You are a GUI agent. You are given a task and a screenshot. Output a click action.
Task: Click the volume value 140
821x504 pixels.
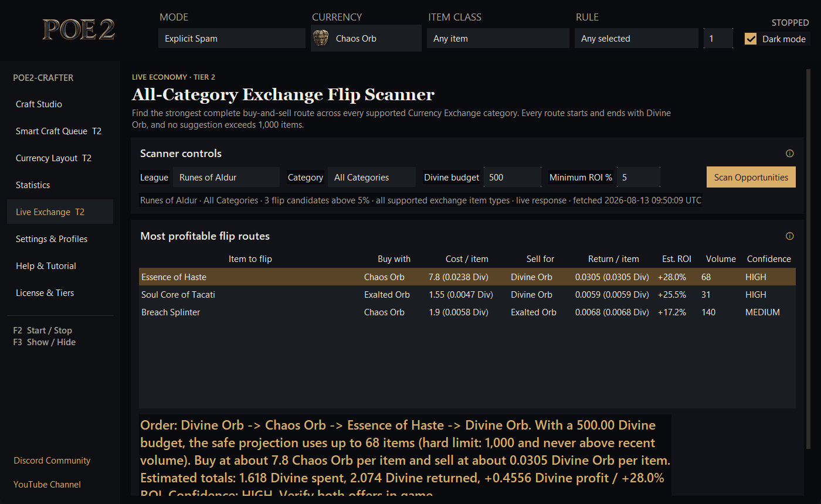click(708, 312)
